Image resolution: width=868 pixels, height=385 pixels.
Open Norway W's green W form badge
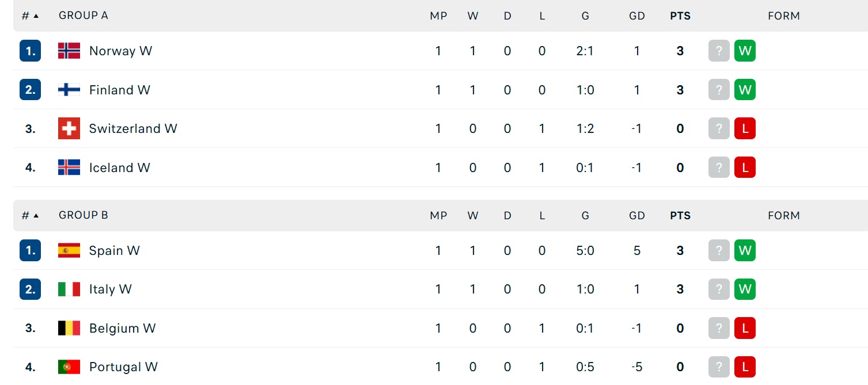[x=745, y=51]
